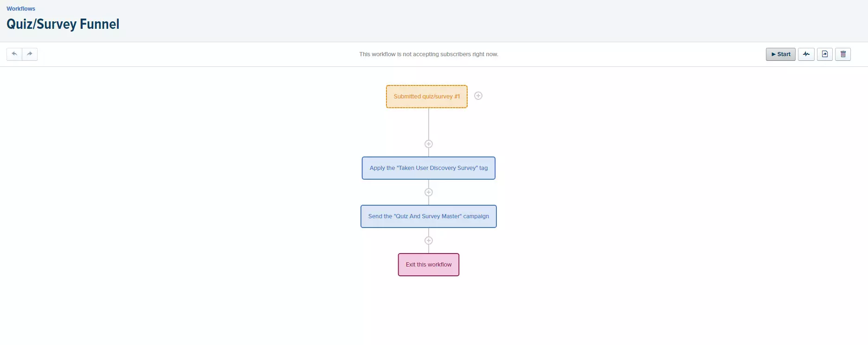Start the workflow
This screenshot has width=868, height=345.
781,54
